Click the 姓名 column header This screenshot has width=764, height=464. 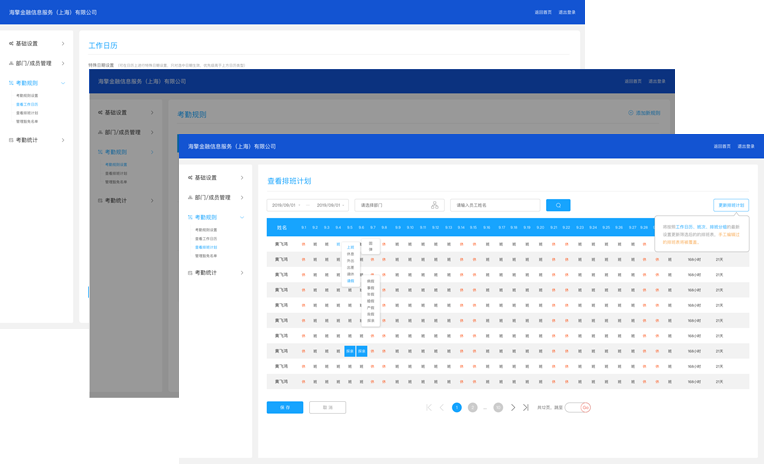click(x=282, y=228)
